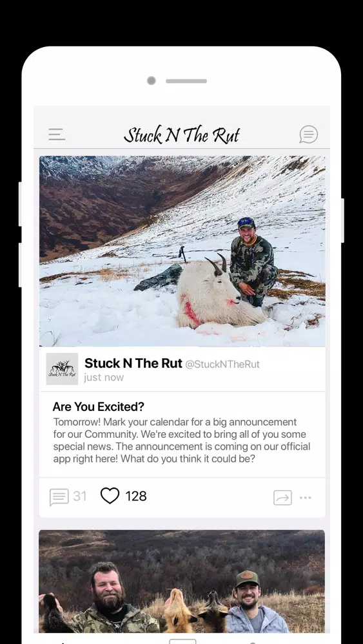
Task: Open the three-dot more options menu
Action: tap(306, 497)
